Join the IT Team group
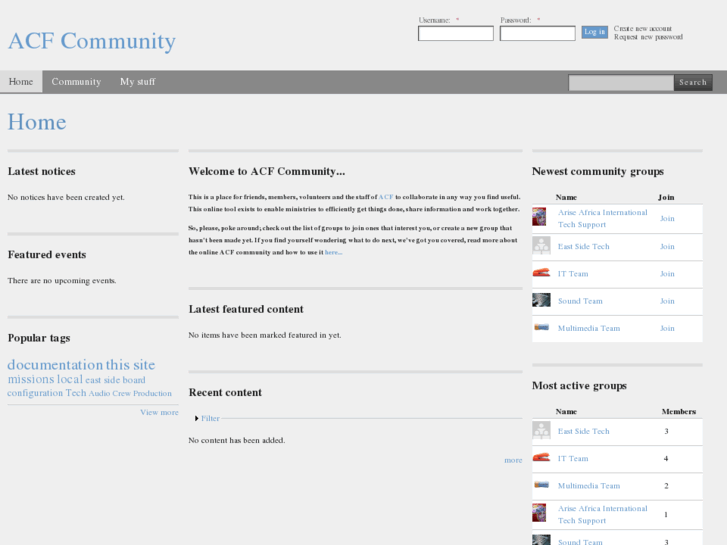Viewport: 727px width, 545px height. pyautogui.click(x=667, y=274)
